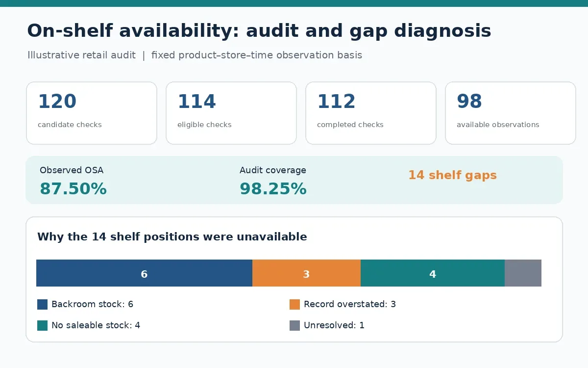Select the 120 candidate checks card
The image size is (588, 368).
[92, 113]
